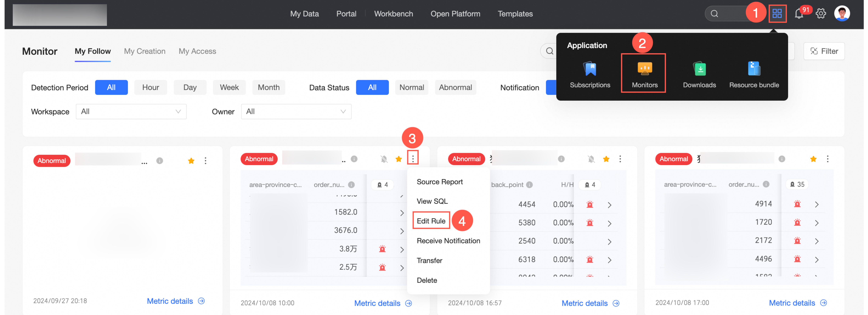Toggle muted bell on the 2024/10/08 16:57 card

(x=591, y=159)
